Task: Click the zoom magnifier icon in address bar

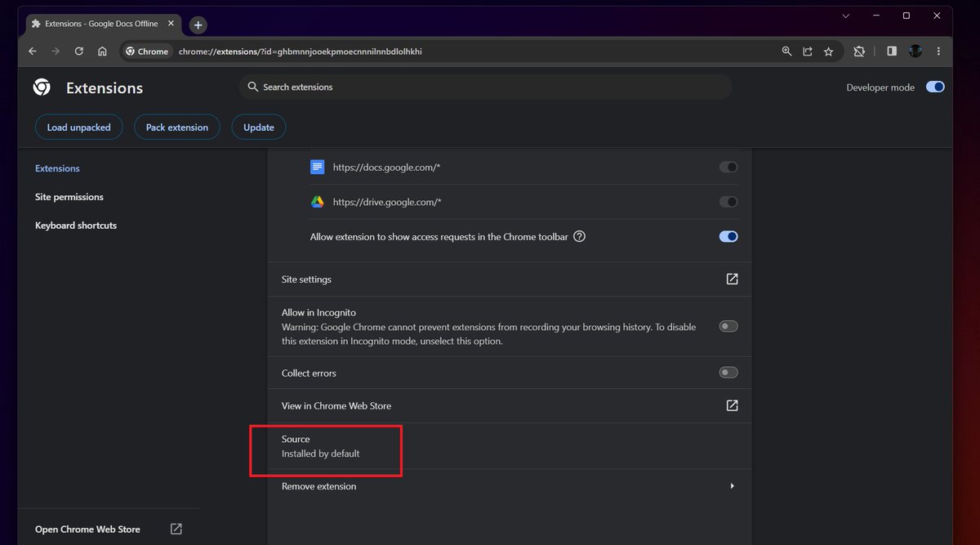Action: click(786, 51)
